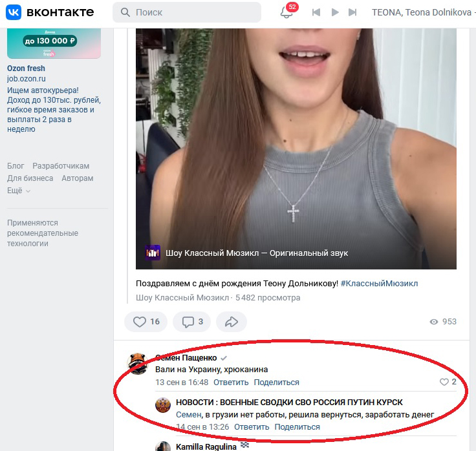Open the Разработчикам footer link
The image size is (476, 451).
pyautogui.click(x=61, y=166)
